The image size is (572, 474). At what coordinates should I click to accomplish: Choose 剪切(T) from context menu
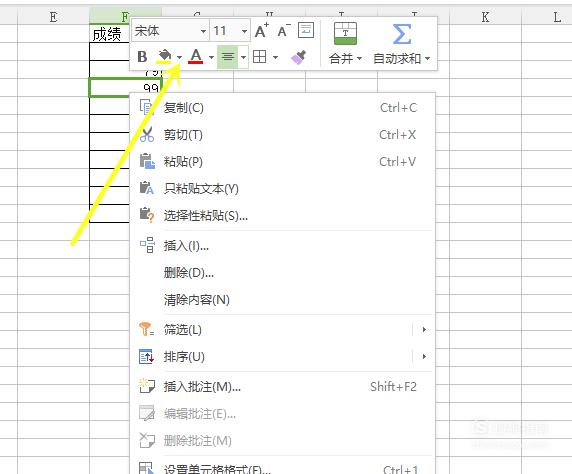(x=283, y=135)
